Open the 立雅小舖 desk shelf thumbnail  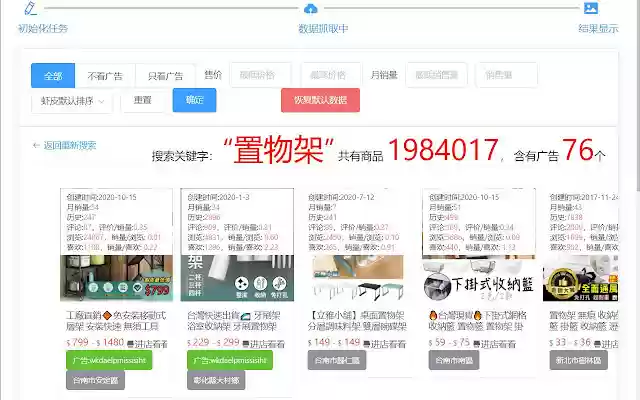tap(358, 278)
